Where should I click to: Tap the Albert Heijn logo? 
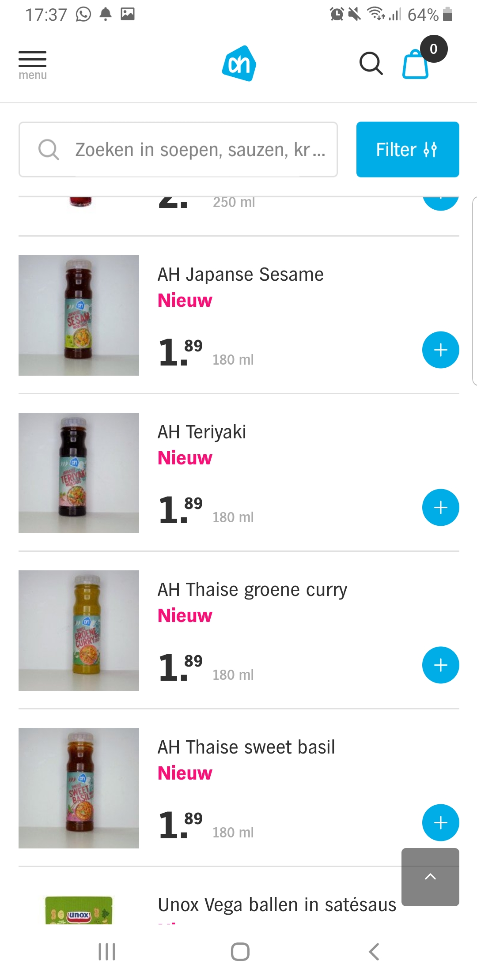[239, 64]
